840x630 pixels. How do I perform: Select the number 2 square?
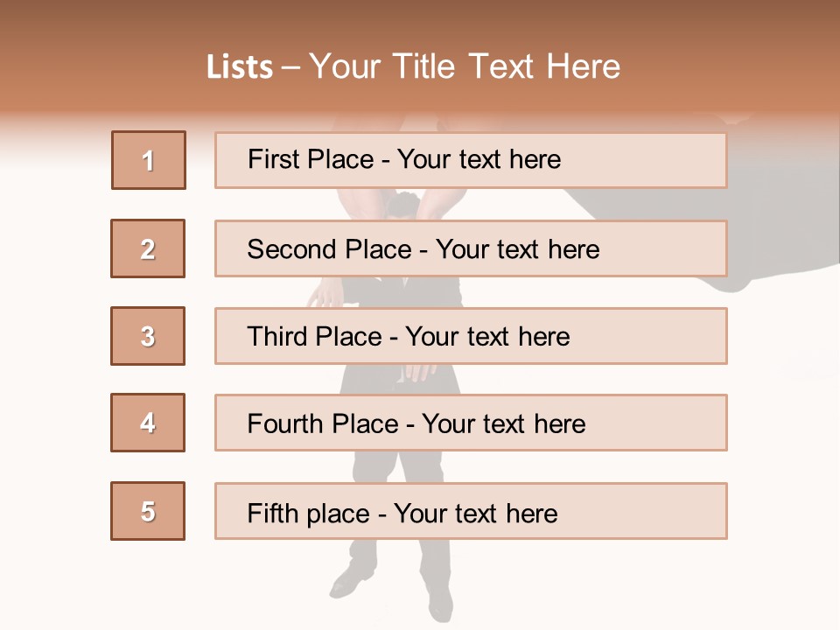(148, 248)
